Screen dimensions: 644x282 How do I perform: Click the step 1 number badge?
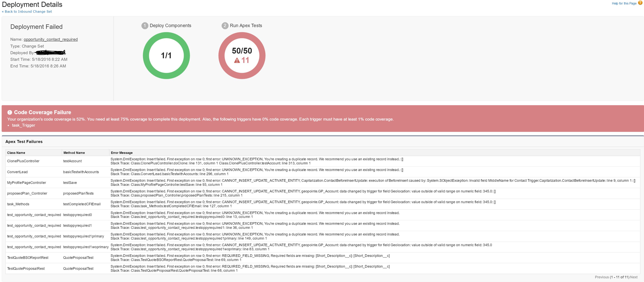tap(145, 26)
